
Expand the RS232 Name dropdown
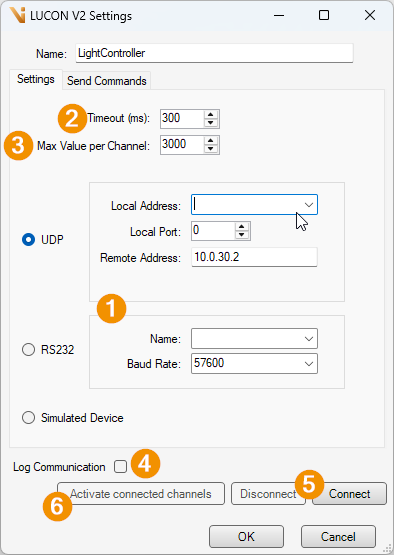coord(309,339)
